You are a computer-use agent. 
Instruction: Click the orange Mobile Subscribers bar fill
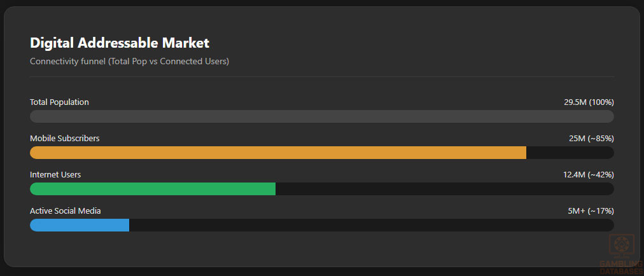(x=277, y=153)
